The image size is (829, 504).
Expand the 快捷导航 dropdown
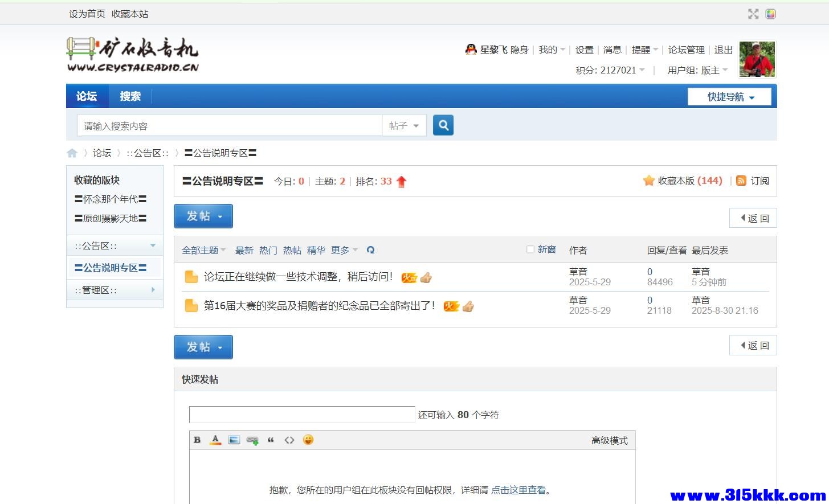[x=729, y=96]
